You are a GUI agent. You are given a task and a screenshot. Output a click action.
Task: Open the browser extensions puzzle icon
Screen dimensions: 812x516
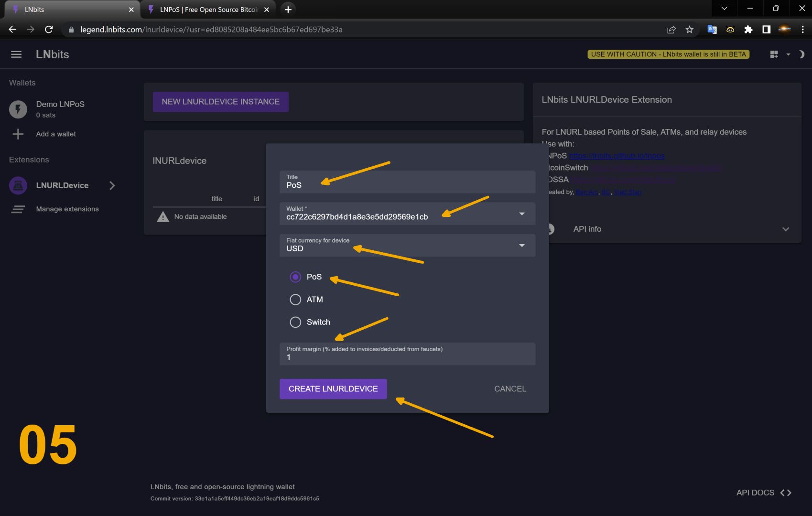pos(748,30)
